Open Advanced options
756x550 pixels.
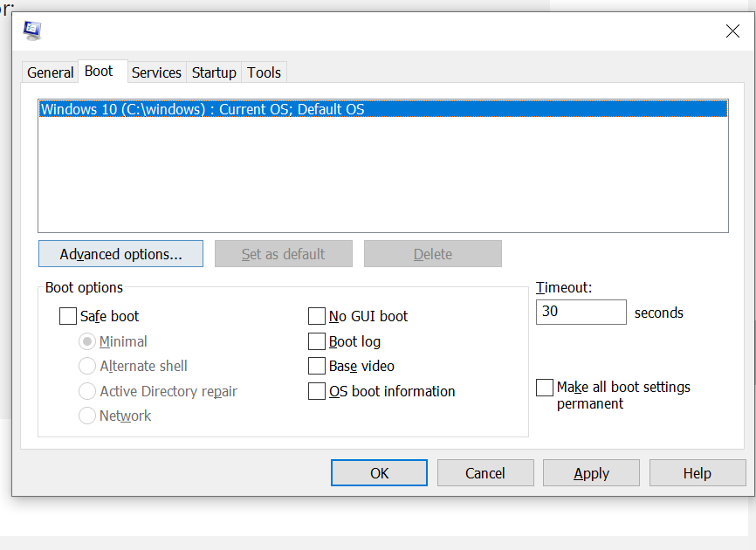[x=120, y=254]
